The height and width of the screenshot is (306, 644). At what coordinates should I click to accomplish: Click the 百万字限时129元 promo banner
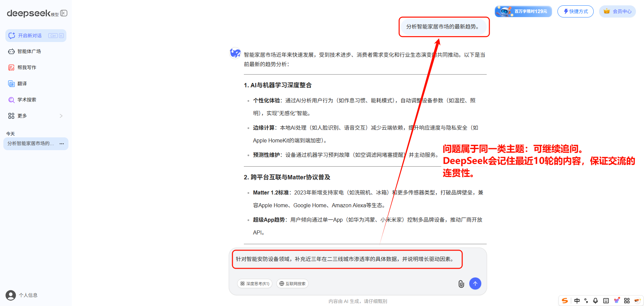click(523, 11)
